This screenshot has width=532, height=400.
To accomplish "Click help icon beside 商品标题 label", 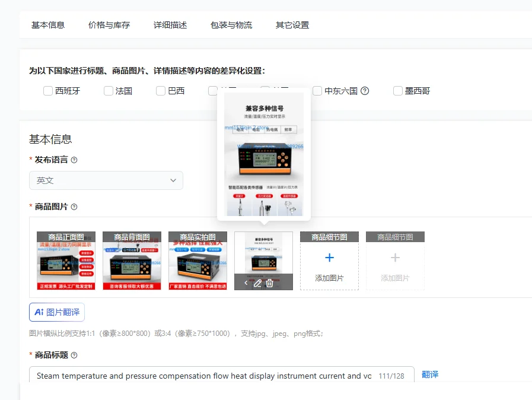I will point(74,355).
